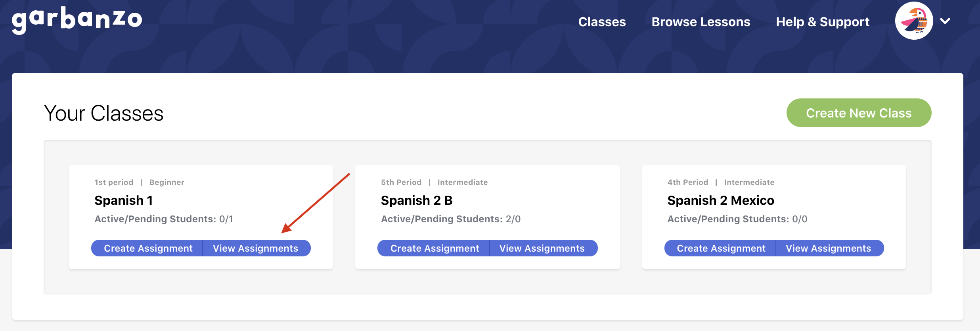View Assignments for Spanish 1

pyautogui.click(x=256, y=248)
